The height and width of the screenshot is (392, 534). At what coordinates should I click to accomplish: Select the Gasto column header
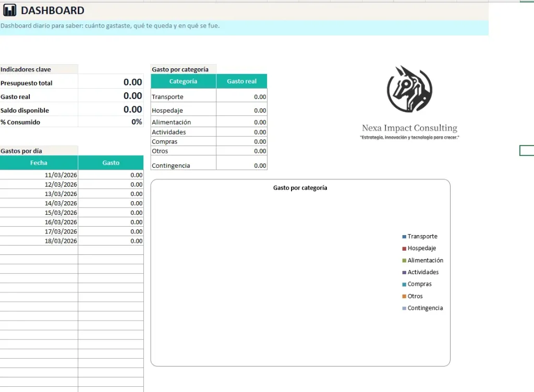coord(110,162)
